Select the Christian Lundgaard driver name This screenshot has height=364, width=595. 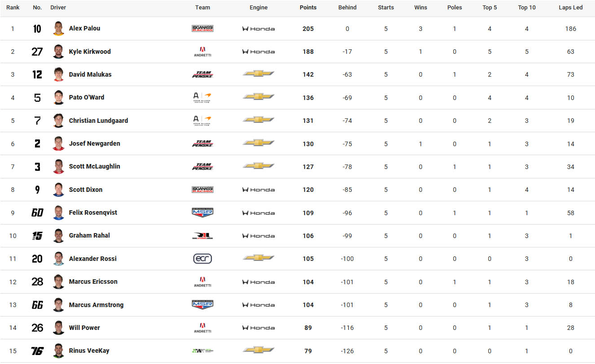click(98, 121)
